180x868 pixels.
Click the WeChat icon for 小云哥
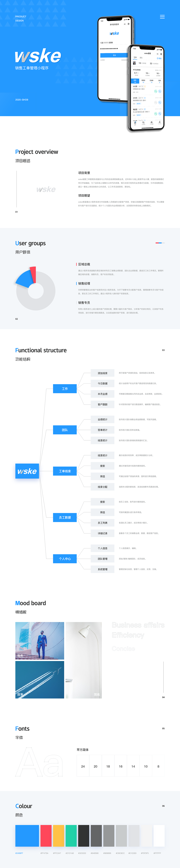pyautogui.click(x=156, y=91)
